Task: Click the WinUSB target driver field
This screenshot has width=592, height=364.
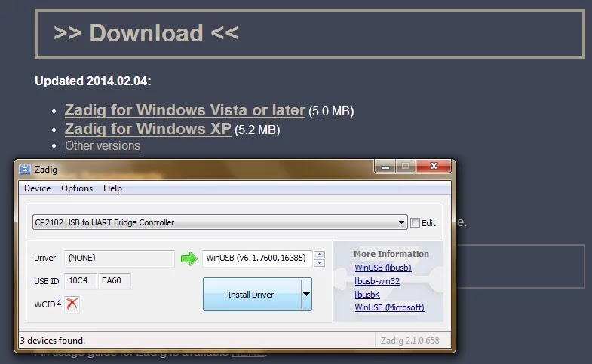Action: pos(257,258)
